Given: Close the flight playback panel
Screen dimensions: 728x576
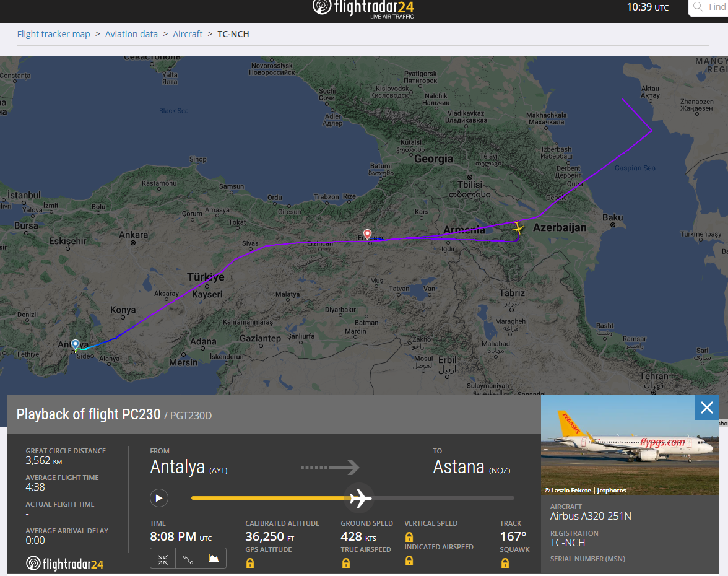Looking at the screenshot, I should click(707, 408).
